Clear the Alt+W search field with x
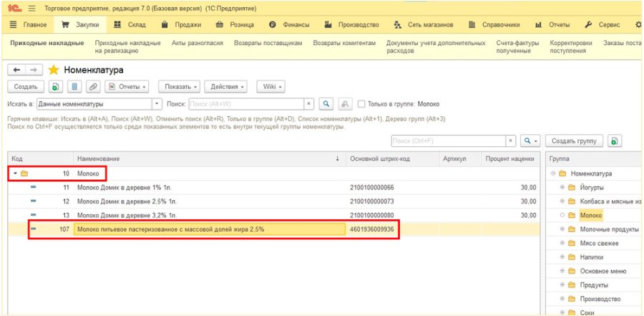 pyautogui.click(x=309, y=104)
